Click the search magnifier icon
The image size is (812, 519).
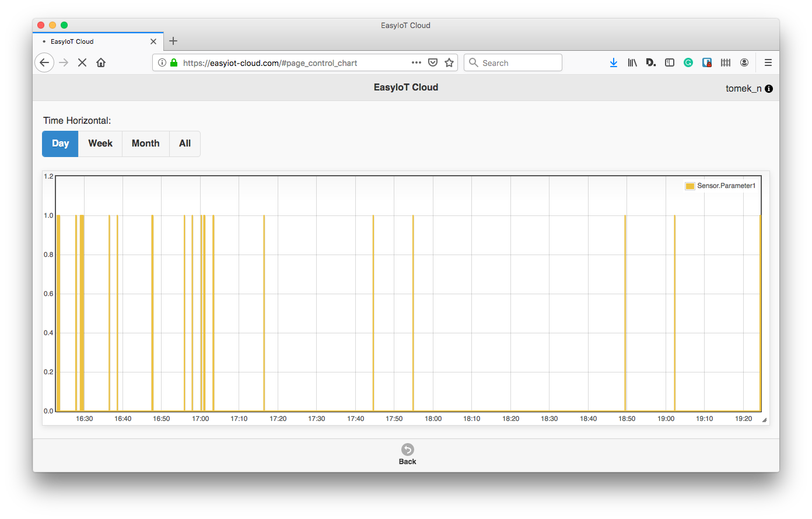474,62
